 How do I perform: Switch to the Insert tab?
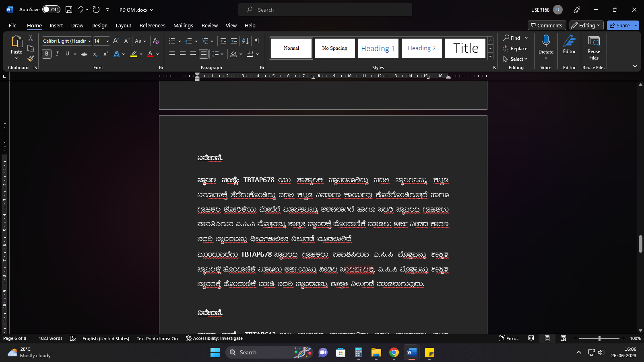point(56,25)
